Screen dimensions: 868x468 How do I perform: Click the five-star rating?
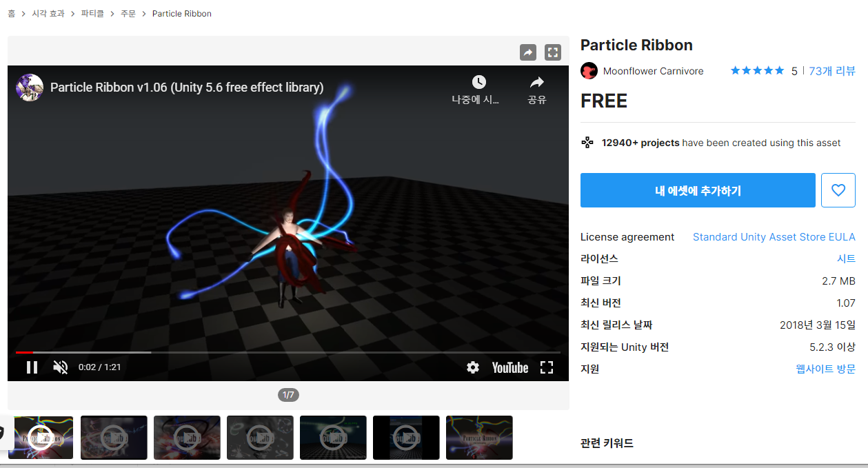tap(757, 70)
